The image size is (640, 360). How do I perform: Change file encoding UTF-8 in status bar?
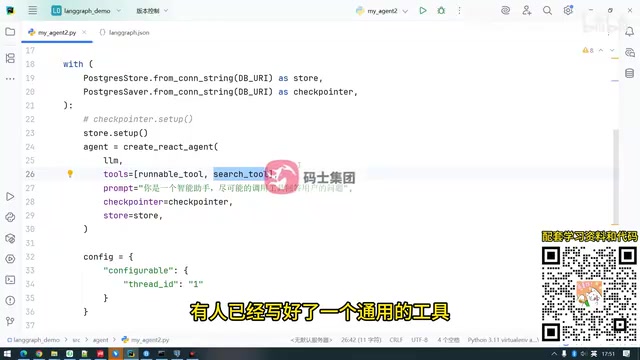pos(419,340)
